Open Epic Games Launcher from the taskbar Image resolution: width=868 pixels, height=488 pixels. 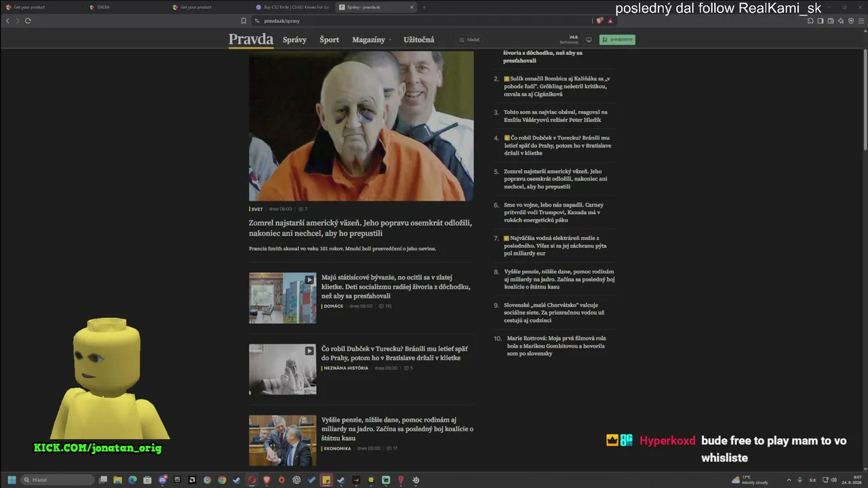point(178,480)
